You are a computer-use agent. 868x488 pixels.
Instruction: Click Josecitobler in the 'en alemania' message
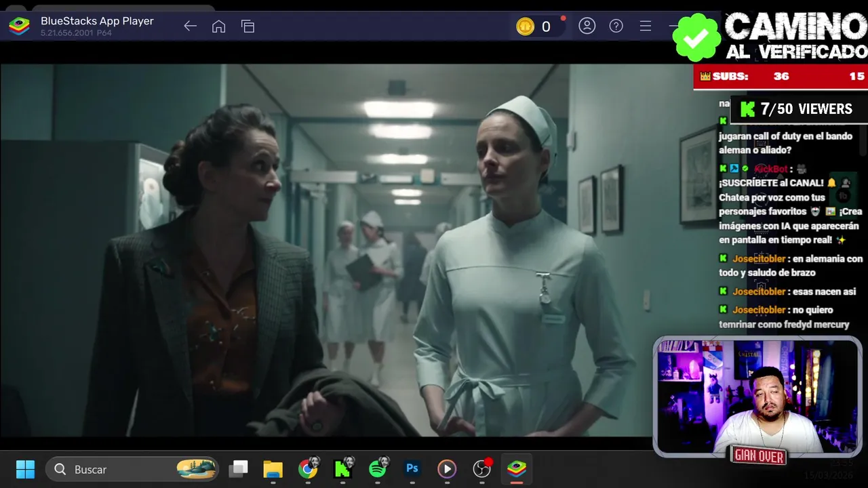tap(759, 259)
